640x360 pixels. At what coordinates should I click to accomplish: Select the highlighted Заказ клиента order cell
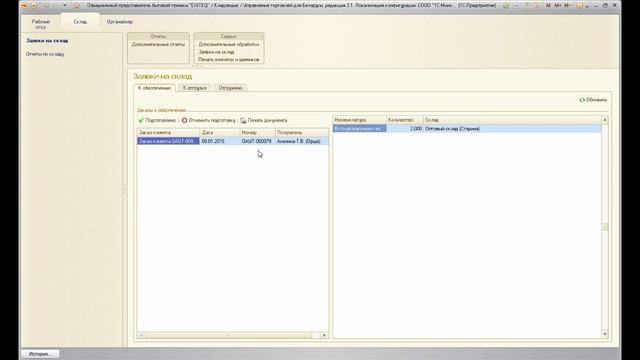168,141
